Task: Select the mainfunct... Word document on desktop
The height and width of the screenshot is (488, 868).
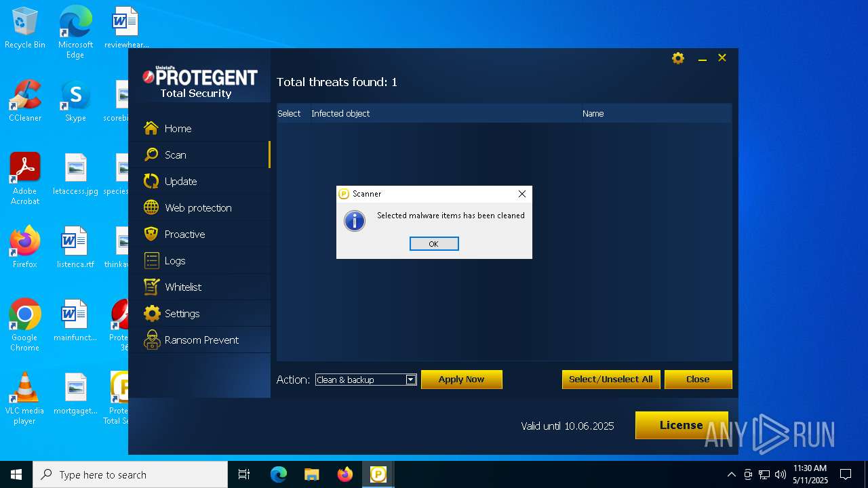Action: pos(75,321)
